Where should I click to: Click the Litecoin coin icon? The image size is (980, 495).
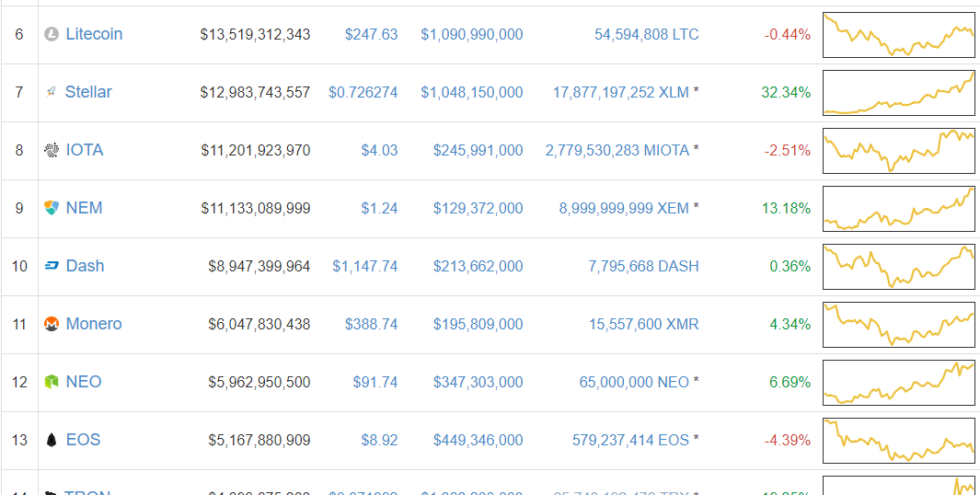pyautogui.click(x=52, y=34)
